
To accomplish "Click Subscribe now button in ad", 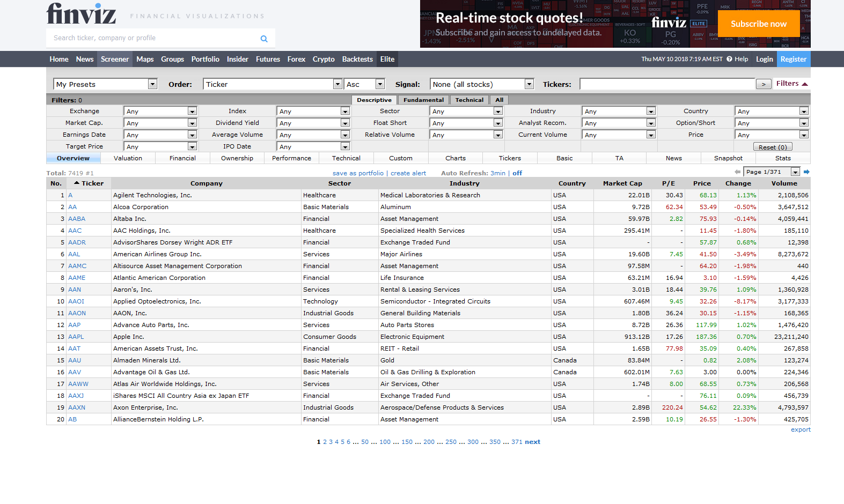I will (759, 24).
